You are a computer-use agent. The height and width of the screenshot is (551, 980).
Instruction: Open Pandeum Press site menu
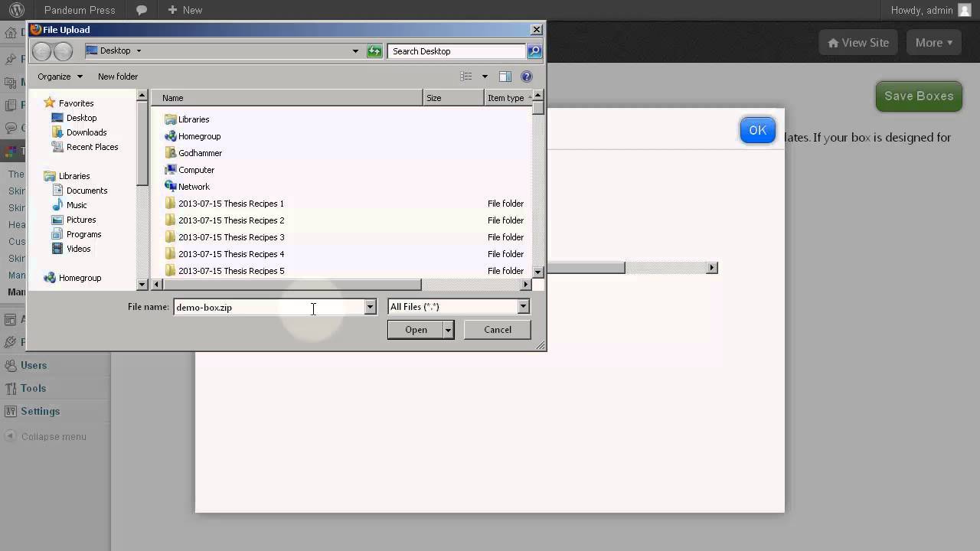coord(80,10)
